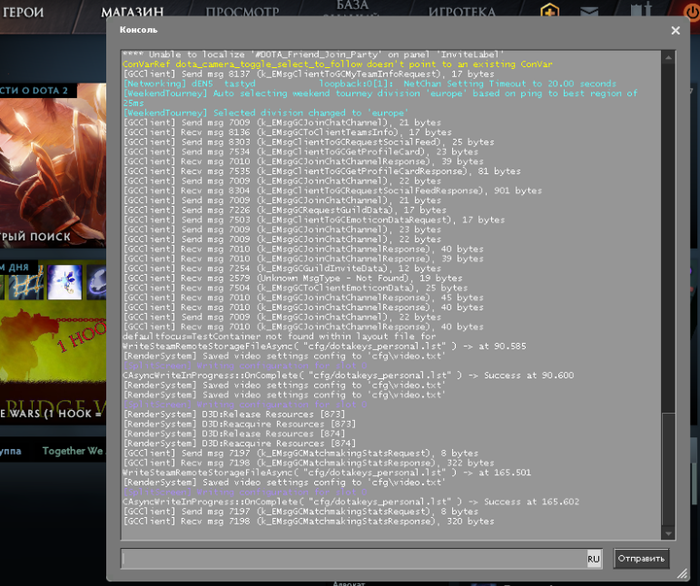Image resolution: width=700 pixels, height=586 pixels.
Task: Click the 'defaultfocus=TestContainer not found' line
Action: (x=279, y=337)
